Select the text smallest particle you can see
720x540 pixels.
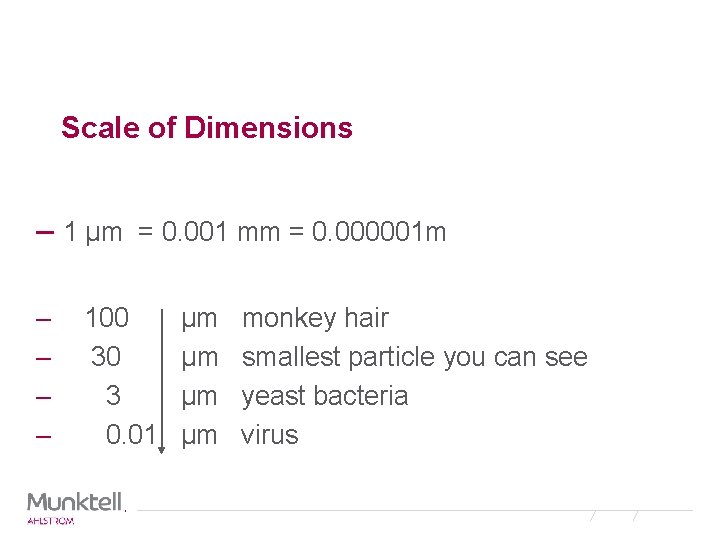pyautogui.click(x=415, y=358)
